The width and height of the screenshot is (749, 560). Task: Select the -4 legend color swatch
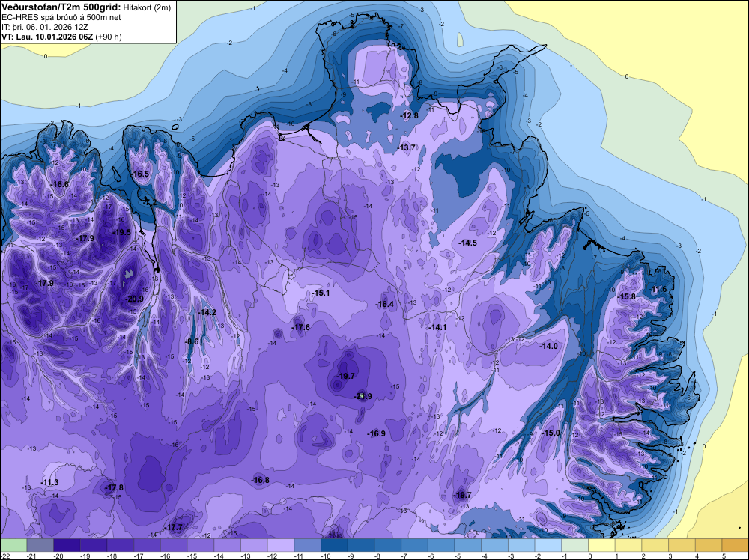tap(495, 545)
